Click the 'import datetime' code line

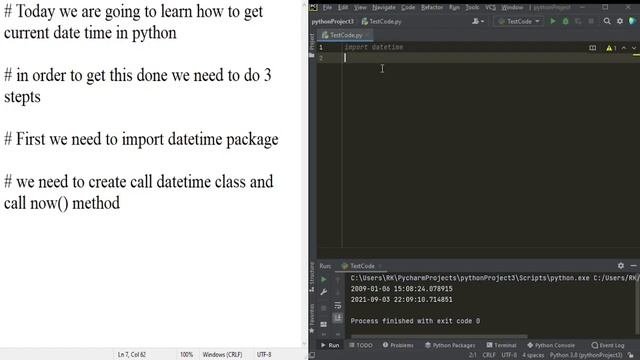[374, 47]
